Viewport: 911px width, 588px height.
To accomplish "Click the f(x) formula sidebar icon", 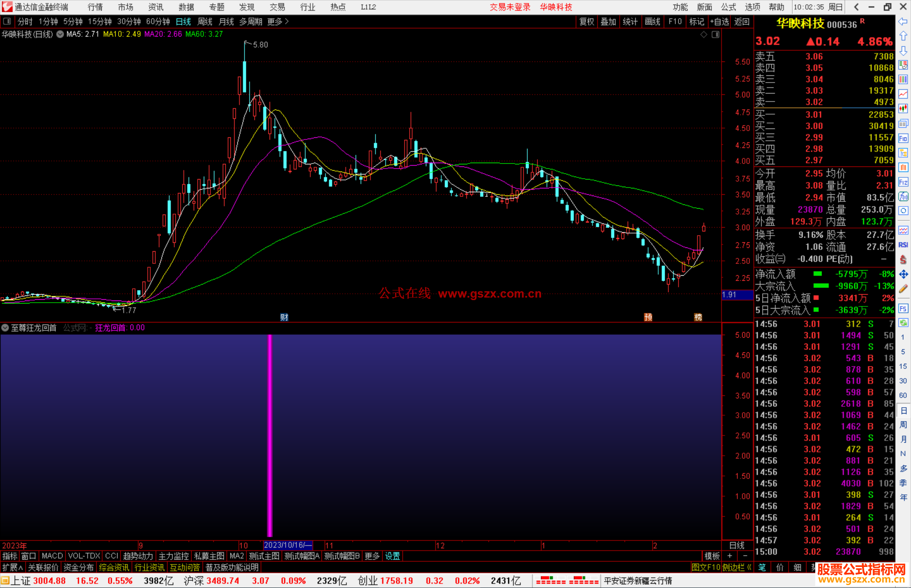I will (x=903, y=196).
